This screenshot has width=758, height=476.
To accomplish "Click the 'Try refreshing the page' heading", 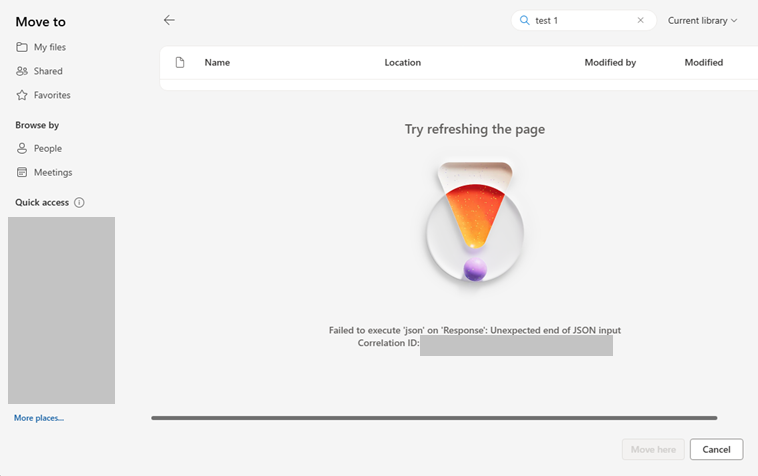I will tap(475, 129).
